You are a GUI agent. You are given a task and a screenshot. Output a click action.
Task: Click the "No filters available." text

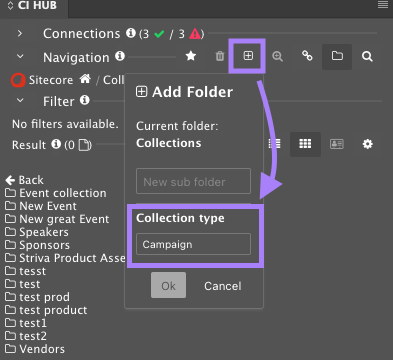65,124
